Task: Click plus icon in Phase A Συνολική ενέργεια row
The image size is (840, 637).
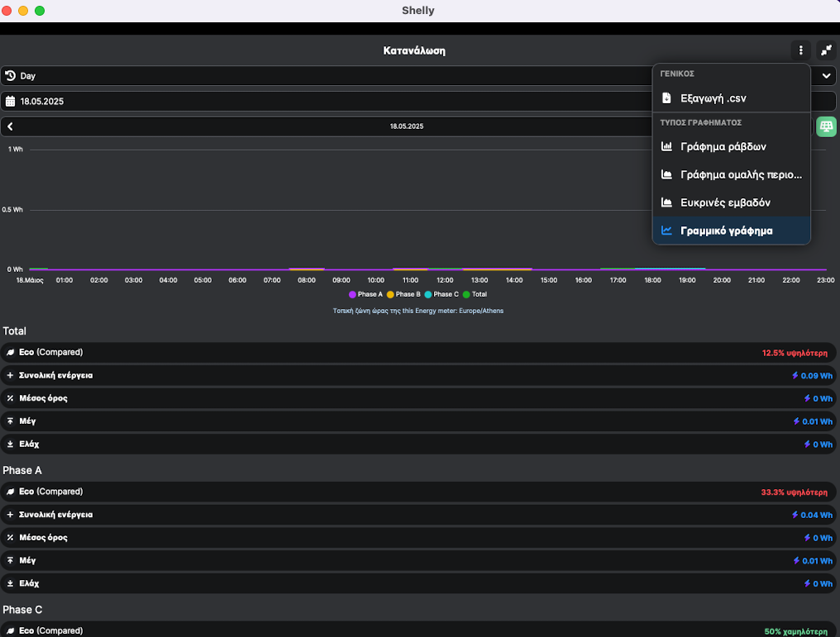Action: click(10, 515)
